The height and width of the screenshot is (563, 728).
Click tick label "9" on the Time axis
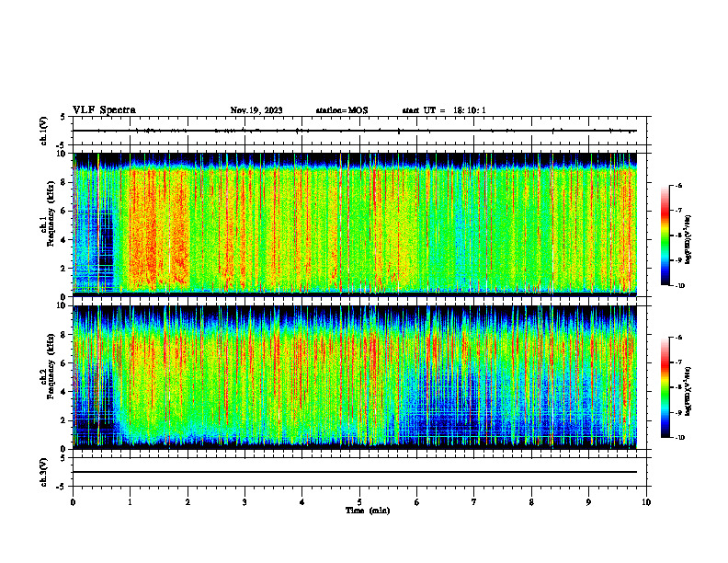588,502
